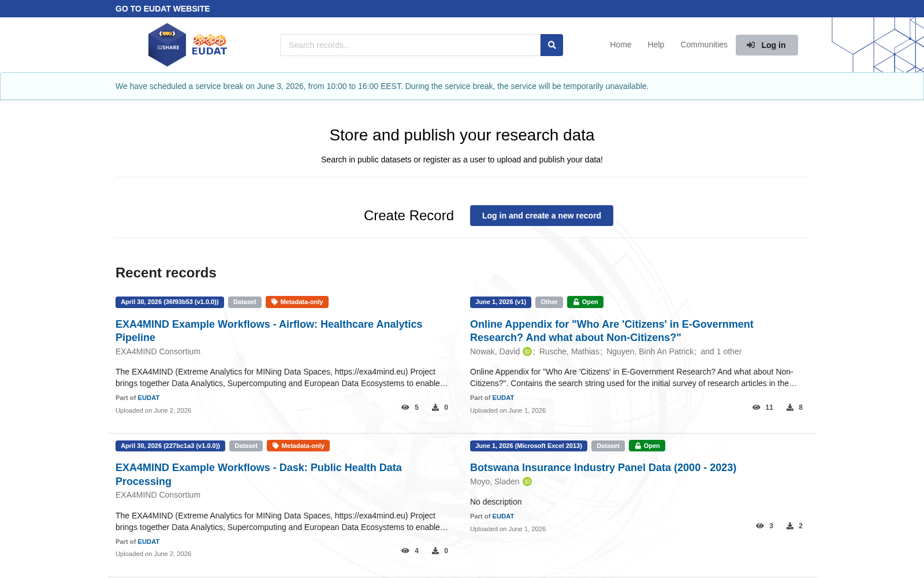Click the Dataset label on the Dask record
This screenshot has width=924, height=578.
(246, 446)
